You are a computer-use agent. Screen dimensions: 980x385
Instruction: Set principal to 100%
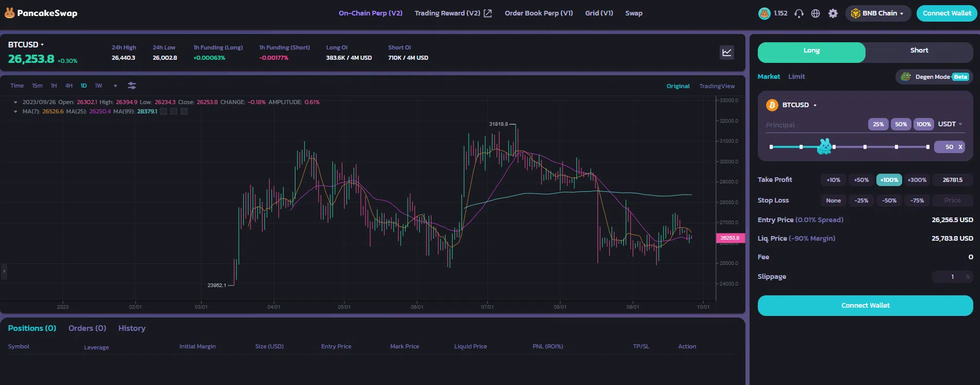[924, 124]
